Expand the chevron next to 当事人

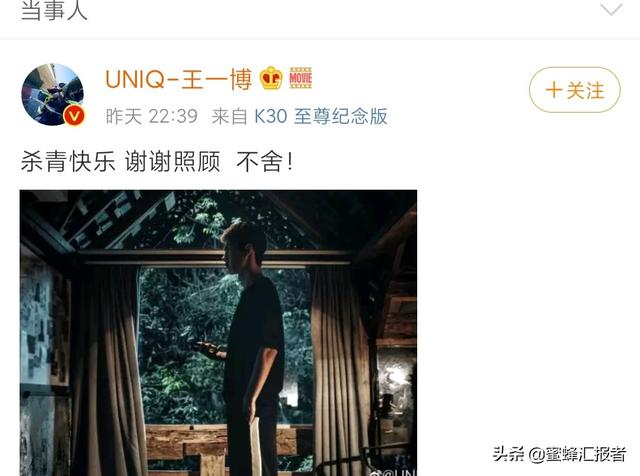(611, 9)
